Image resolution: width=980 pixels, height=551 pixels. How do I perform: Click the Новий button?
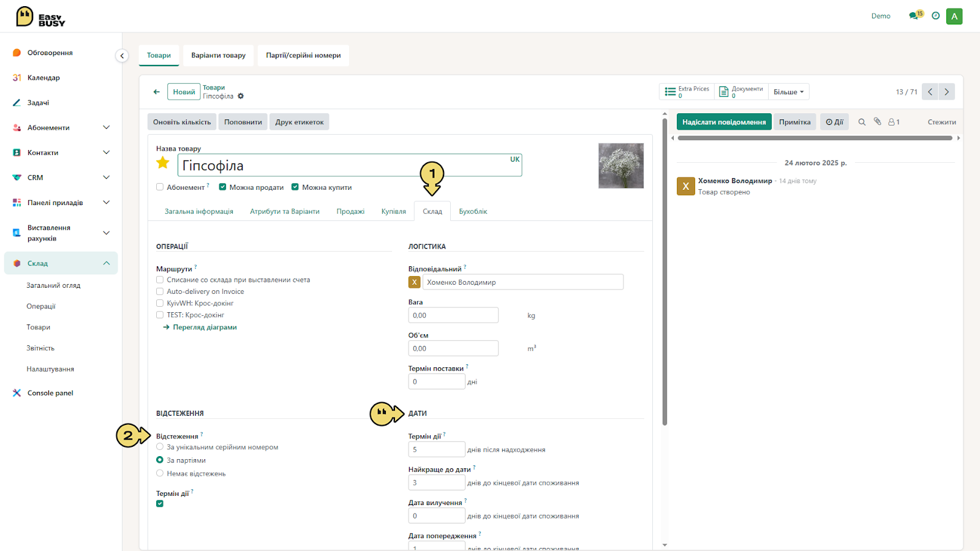click(184, 92)
